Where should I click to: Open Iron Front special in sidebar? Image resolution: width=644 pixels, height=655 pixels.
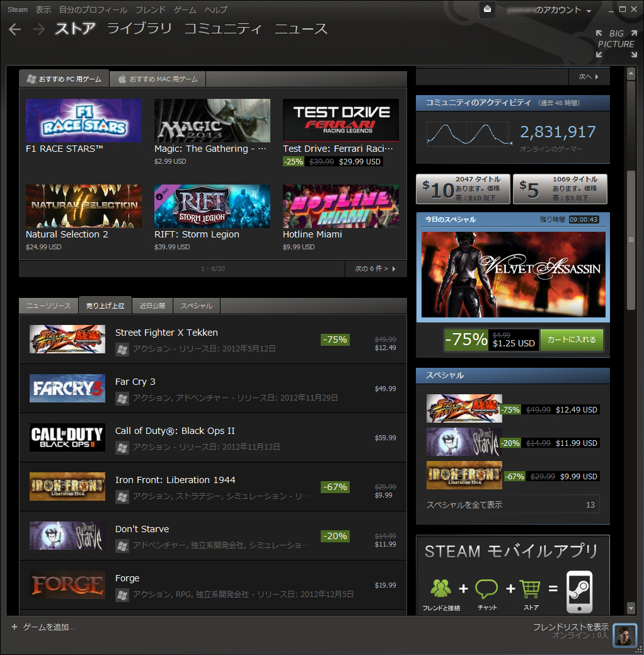pyautogui.click(x=464, y=475)
